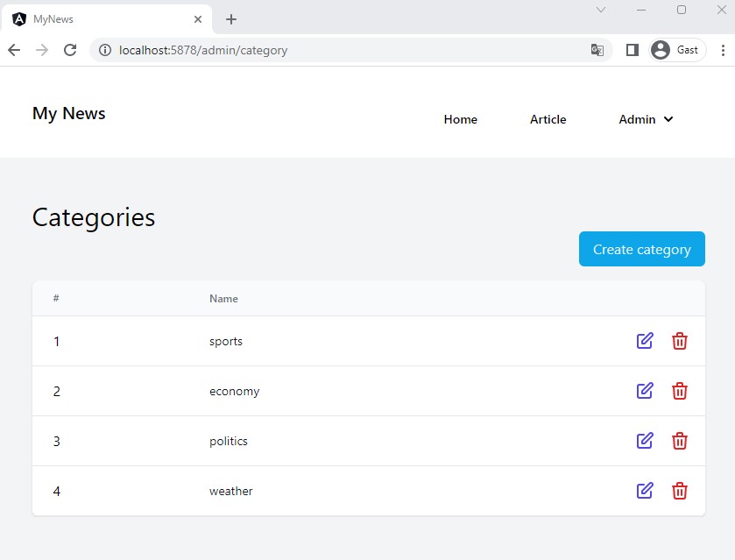Open the Admin dropdown menu
The width and height of the screenshot is (735, 560).
pyautogui.click(x=645, y=119)
